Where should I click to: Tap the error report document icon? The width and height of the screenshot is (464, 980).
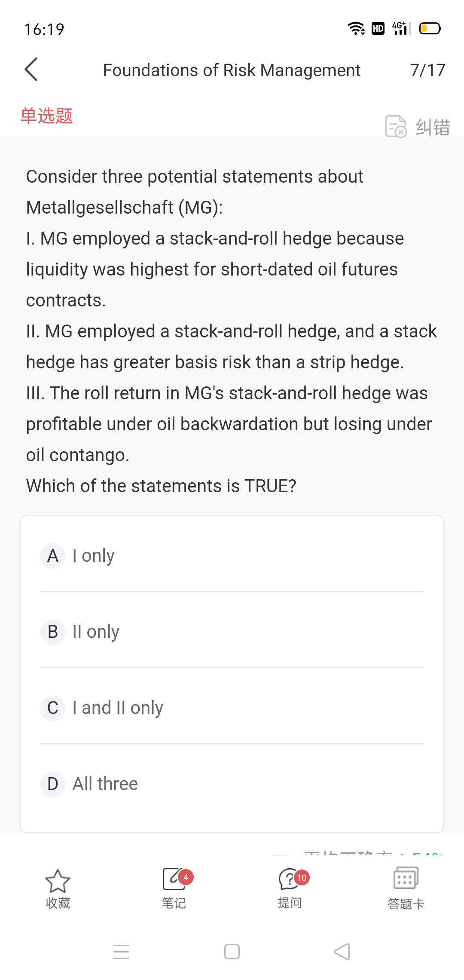[x=396, y=126]
